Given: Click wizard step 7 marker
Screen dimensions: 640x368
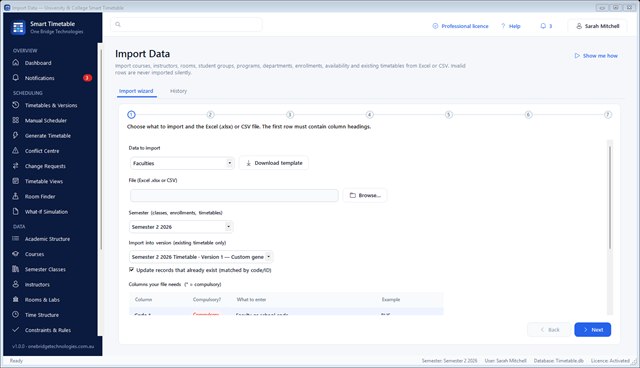Looking at the screenshot, I should [x=608, y=115].
